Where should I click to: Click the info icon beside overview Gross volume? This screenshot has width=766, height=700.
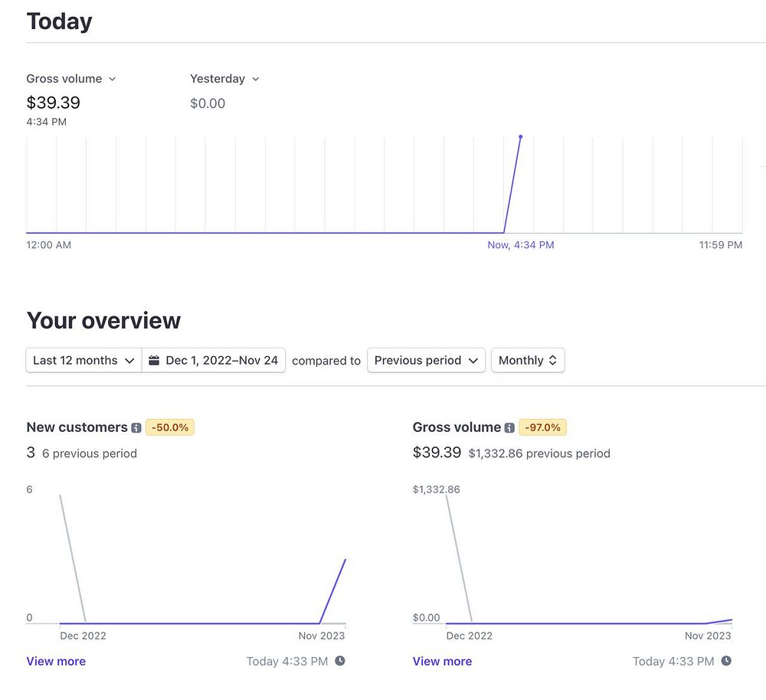[509, 428]
